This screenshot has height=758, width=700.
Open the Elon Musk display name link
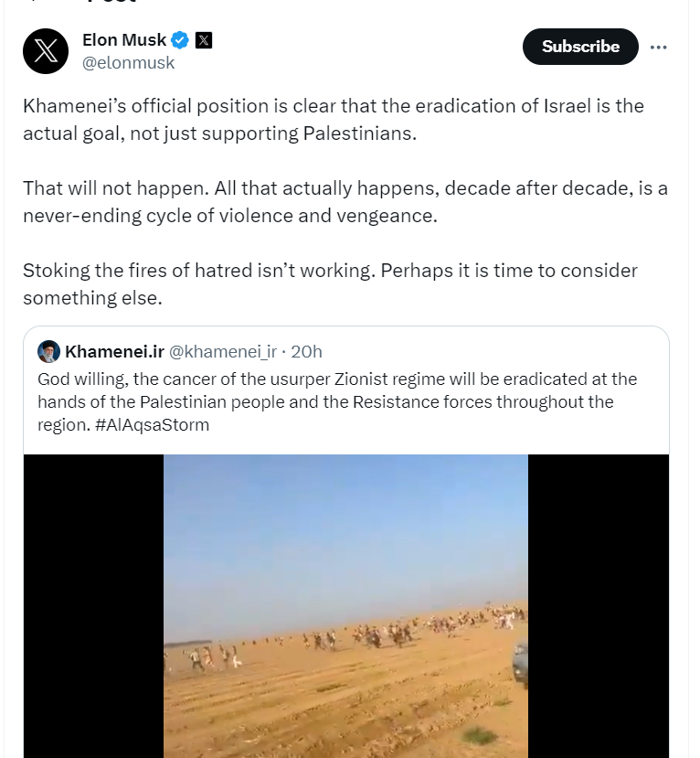coord(124,40)
